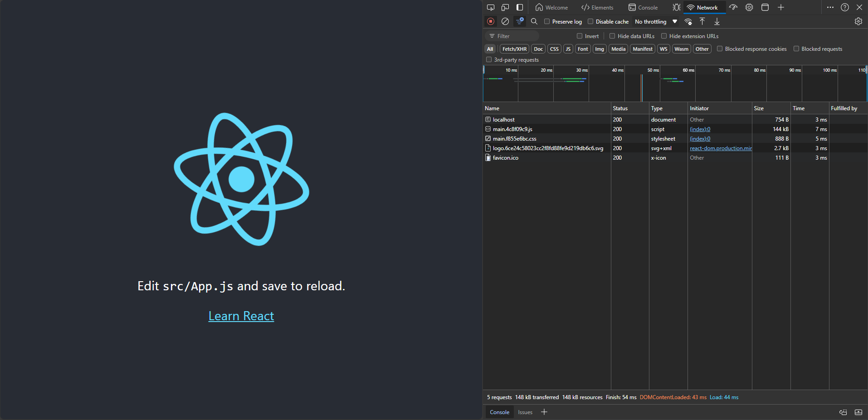Enable Disable cache checkbox
This screenshot has width=868, height=420.
590,21
